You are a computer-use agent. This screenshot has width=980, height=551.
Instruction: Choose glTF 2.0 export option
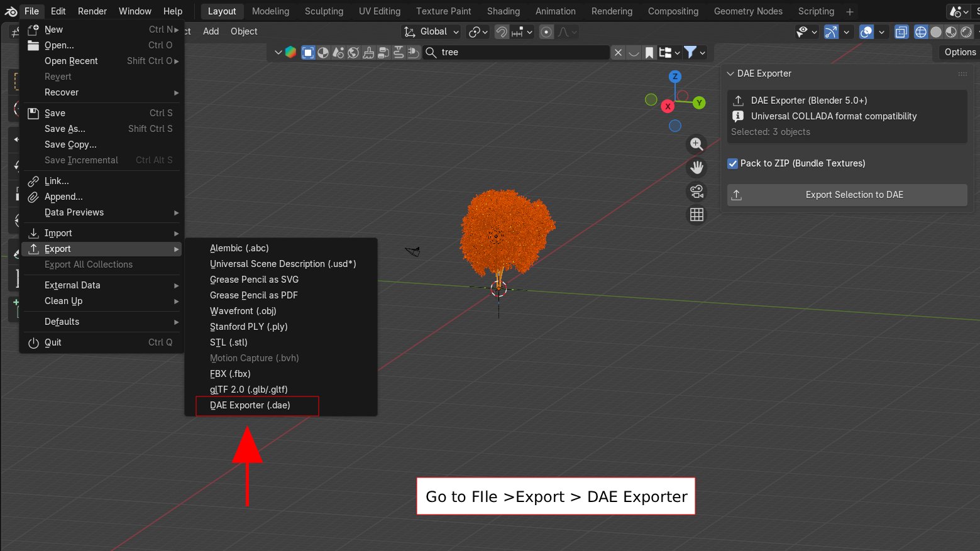249,390
